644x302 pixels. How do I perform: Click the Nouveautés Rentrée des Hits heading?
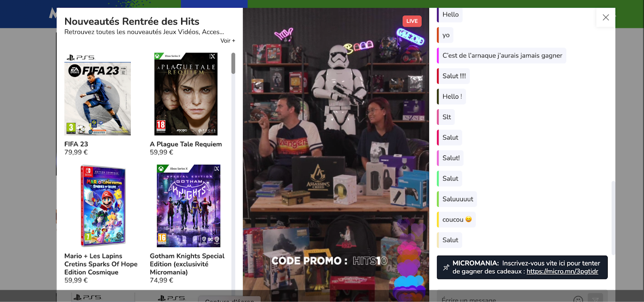(132, 21)
